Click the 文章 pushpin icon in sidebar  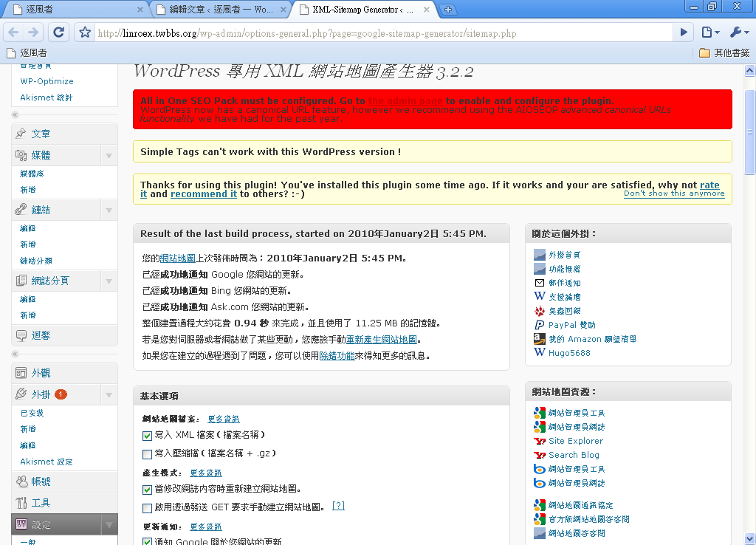pos(21,134)
